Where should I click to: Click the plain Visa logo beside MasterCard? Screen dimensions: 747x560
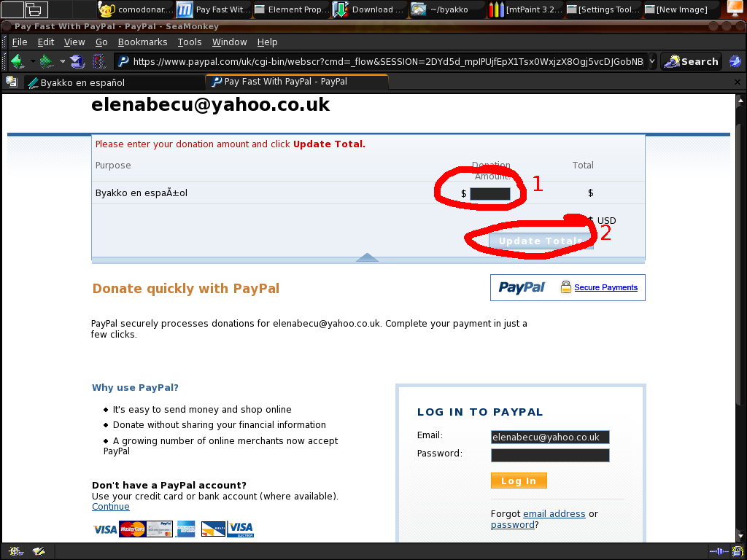(x=105, y=529)
